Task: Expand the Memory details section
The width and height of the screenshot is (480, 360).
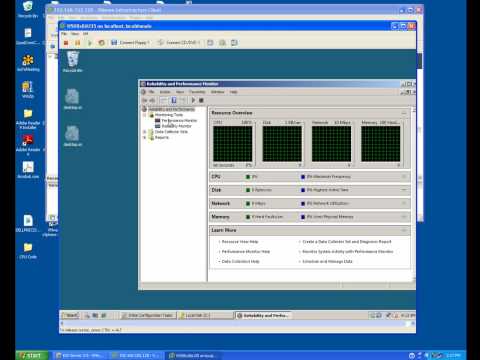Action: 404,217
